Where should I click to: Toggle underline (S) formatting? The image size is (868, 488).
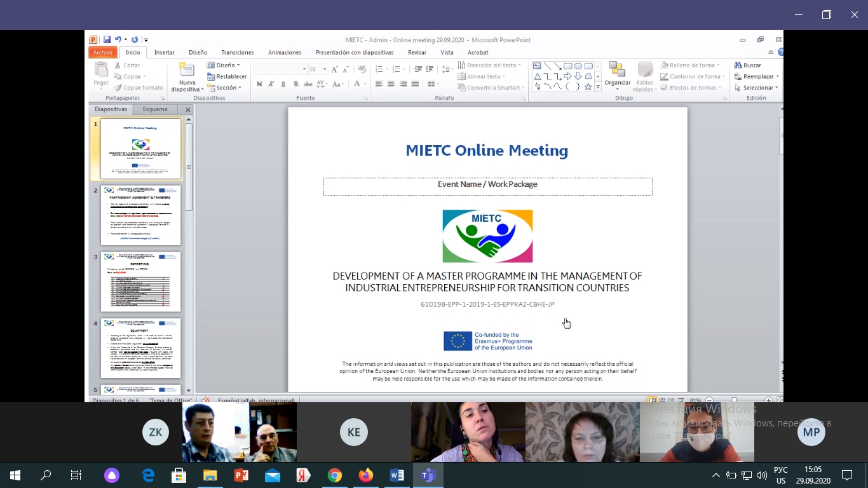pos(283,84)
